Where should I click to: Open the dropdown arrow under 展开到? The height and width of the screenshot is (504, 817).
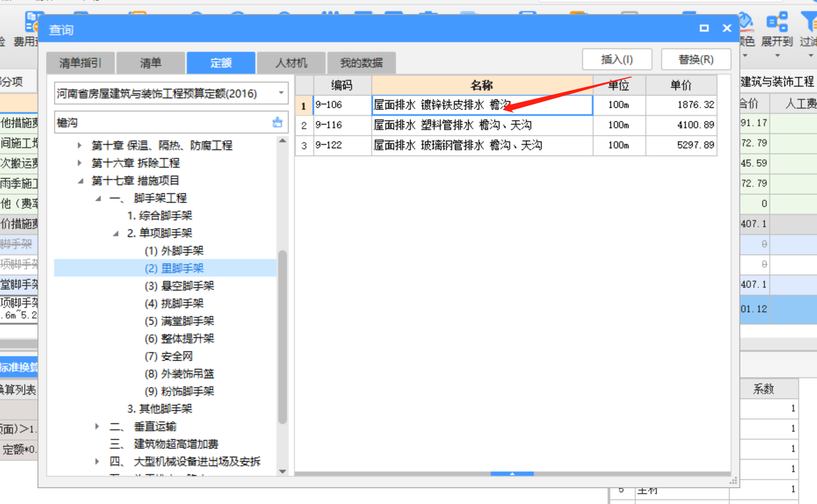pyautogui.click(x=777, y=56)
